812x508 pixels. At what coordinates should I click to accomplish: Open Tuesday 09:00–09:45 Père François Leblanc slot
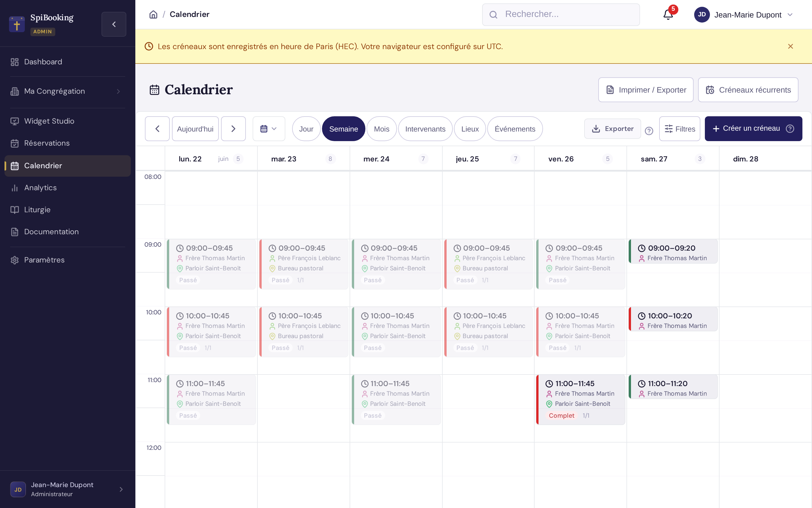click(304, 264)
